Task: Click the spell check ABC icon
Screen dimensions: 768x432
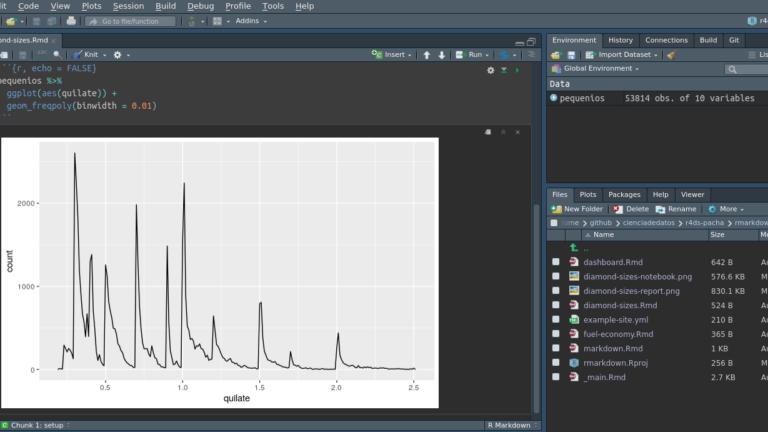Action: click(42, 54)
